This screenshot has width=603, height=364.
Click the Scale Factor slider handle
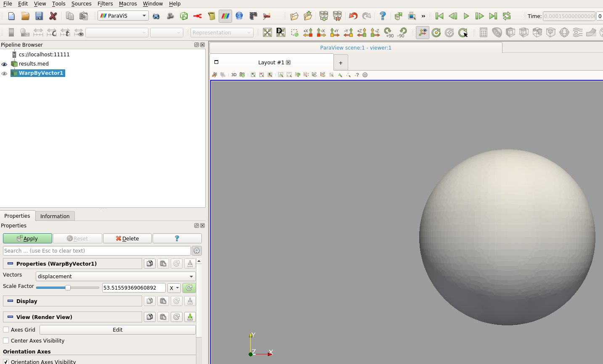(x=68, y=288)
